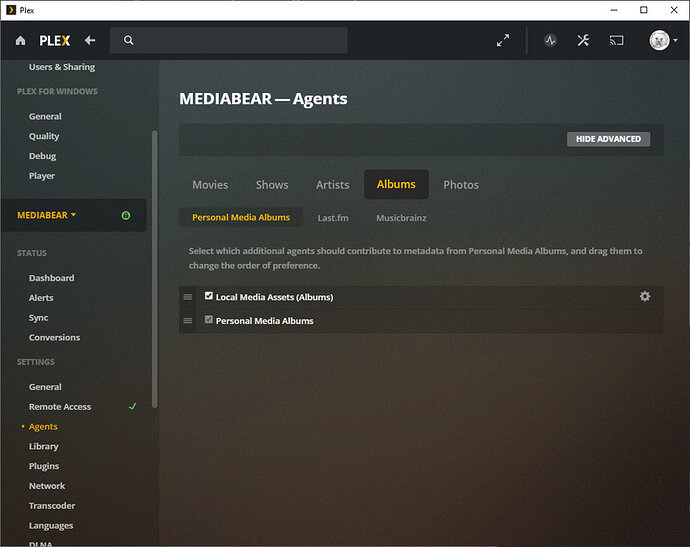Go back with the arrow icon
The width and height of the screenshot is (690, 547).
pos(90,40)
